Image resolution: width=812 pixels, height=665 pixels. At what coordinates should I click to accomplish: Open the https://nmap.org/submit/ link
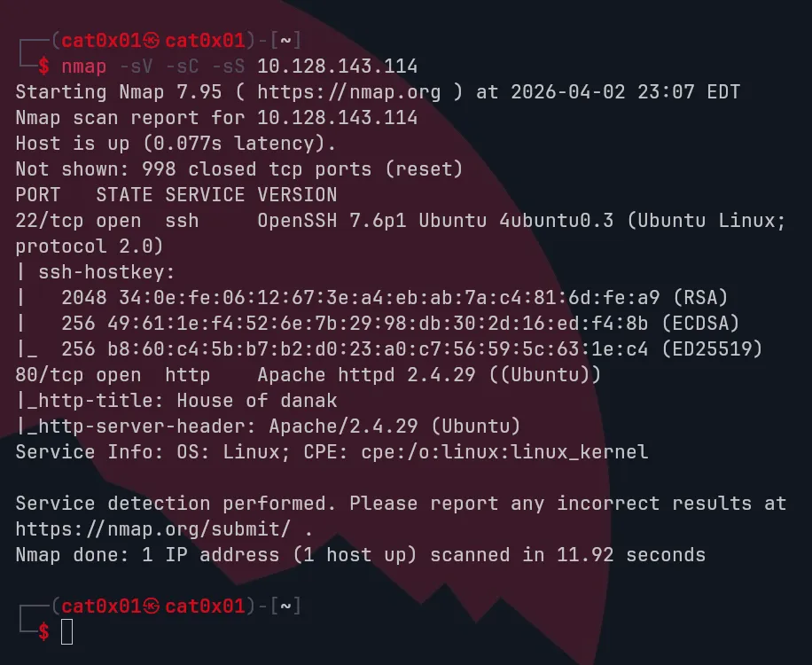click(x=160, y=529)
